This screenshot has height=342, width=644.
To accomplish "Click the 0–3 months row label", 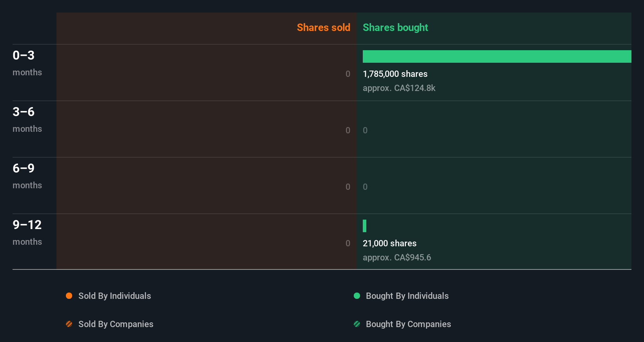I will (27, 63).
